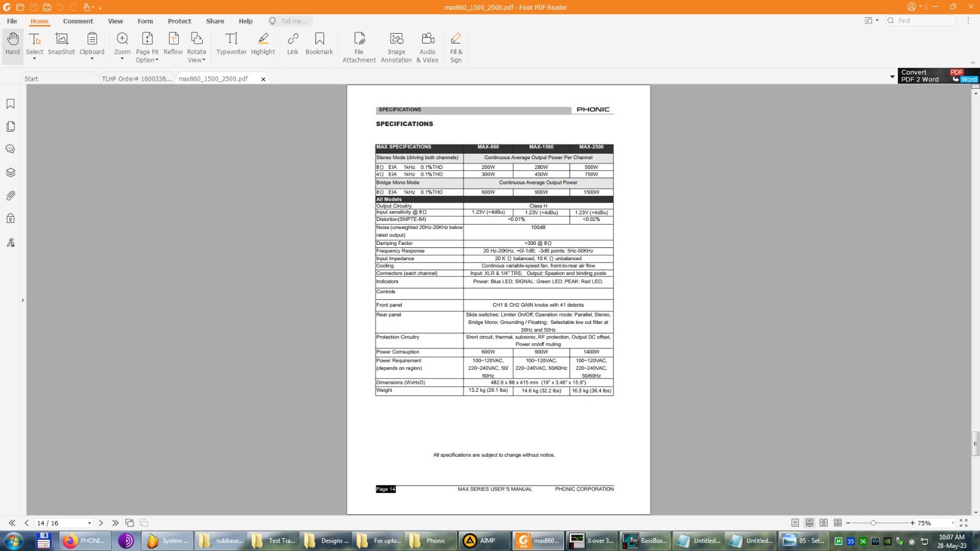Click the vertical scrollbar thumb
Viewport: 980px width, 551px height.
click(x=975, y=444)
